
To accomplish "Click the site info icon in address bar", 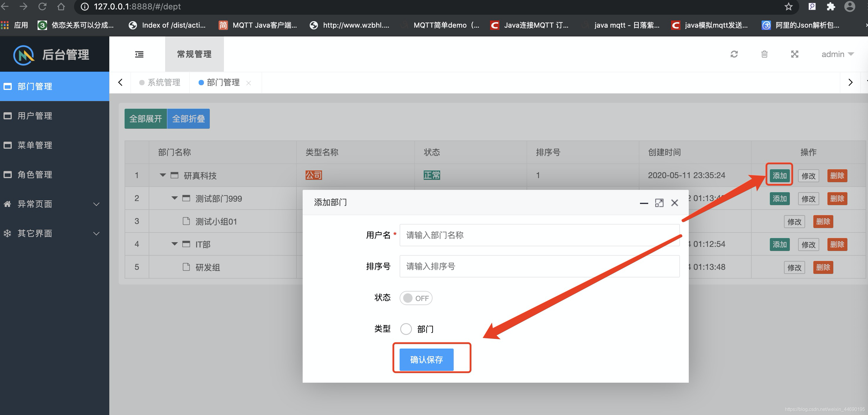I will tap(85, 6).
